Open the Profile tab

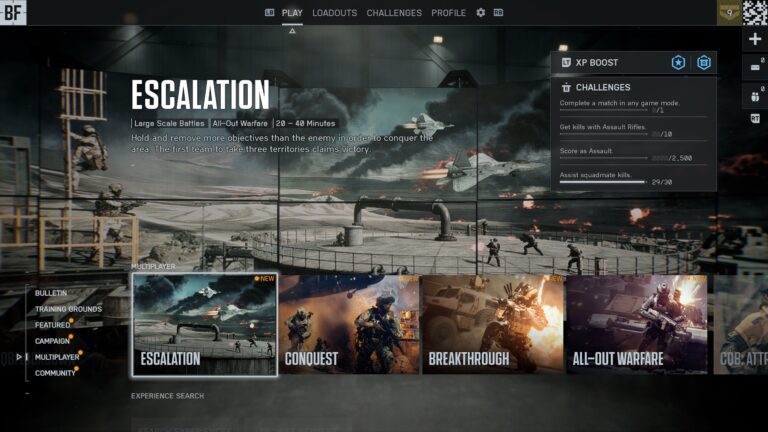(448, 13)
